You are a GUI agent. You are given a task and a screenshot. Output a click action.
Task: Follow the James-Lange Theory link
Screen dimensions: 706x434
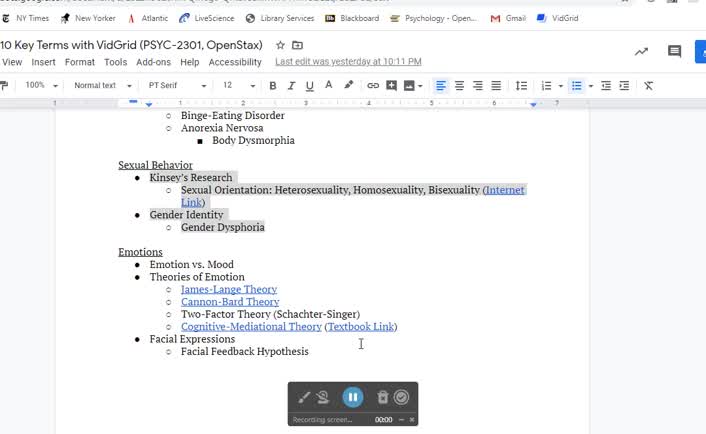click(x=229, y=289)
